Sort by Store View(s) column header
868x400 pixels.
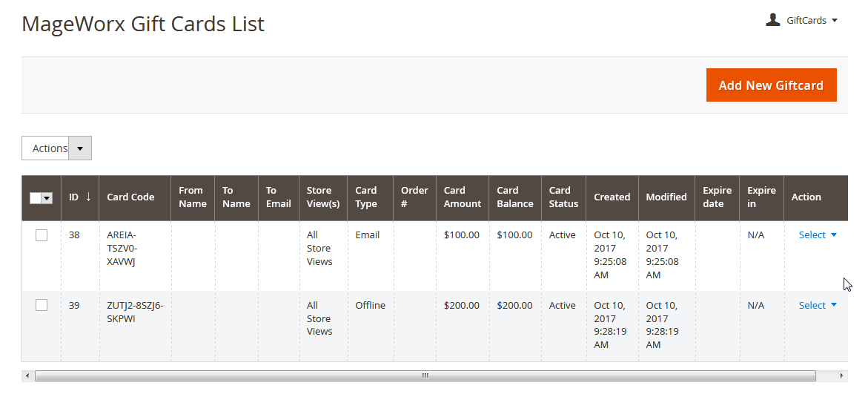[x=323, y=197]
